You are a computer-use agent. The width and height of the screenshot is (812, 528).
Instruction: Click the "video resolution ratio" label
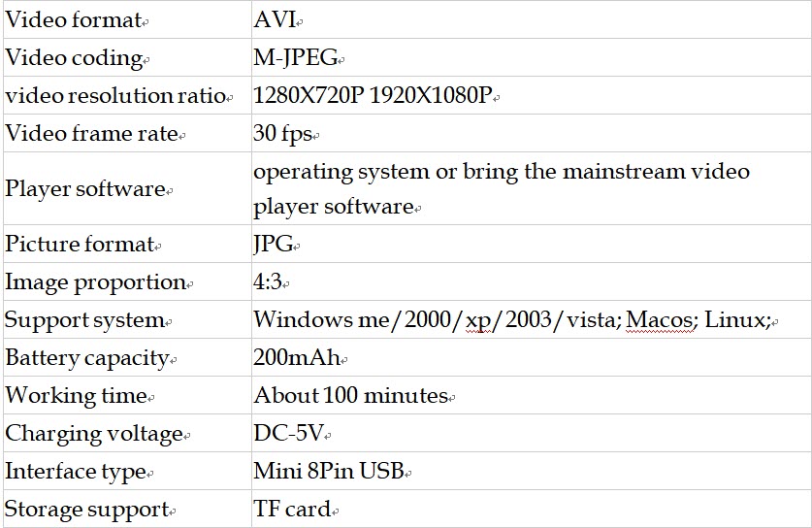point(115,96)
